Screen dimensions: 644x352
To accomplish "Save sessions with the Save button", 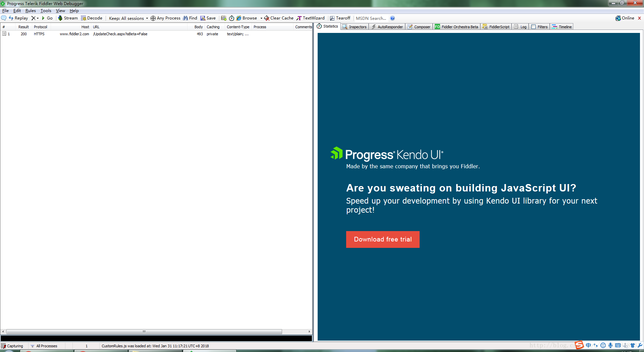I will pos(208,18).
